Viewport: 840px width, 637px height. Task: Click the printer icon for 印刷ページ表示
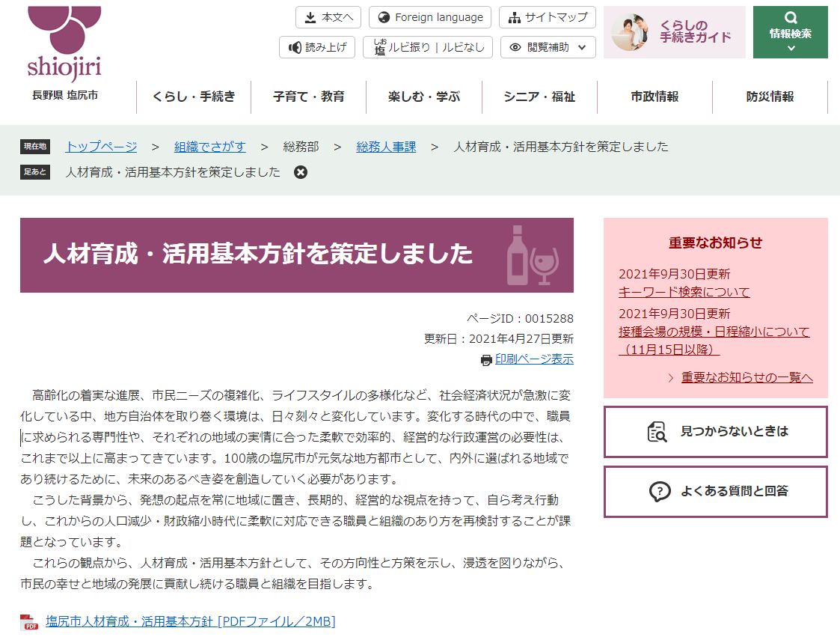click(x=486, y=360)
